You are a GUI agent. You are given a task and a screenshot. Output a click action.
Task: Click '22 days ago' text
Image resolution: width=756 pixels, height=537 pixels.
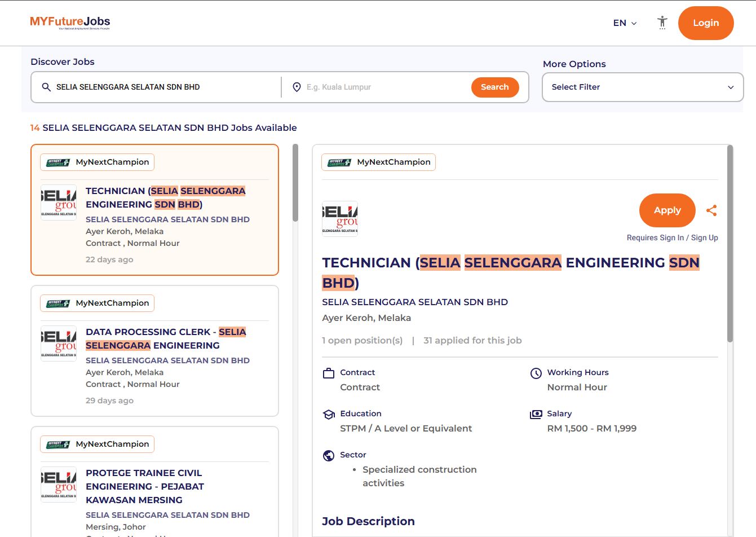[x=109, y=259]
